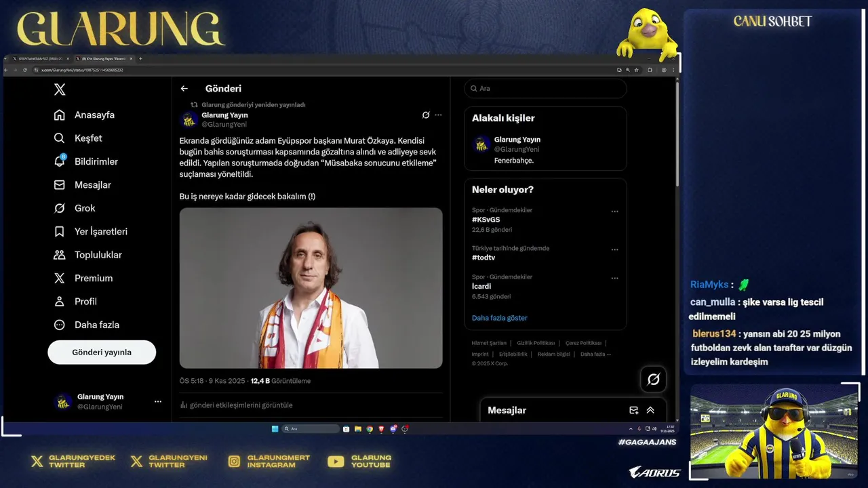Bookmark the page with the star icon
The image size is (868, 488).
(636, 70)
